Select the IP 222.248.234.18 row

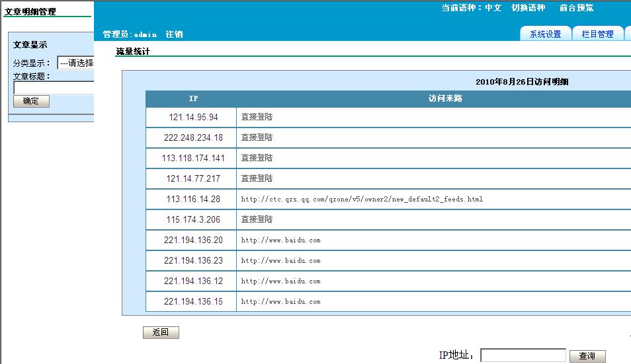[193, 138]
